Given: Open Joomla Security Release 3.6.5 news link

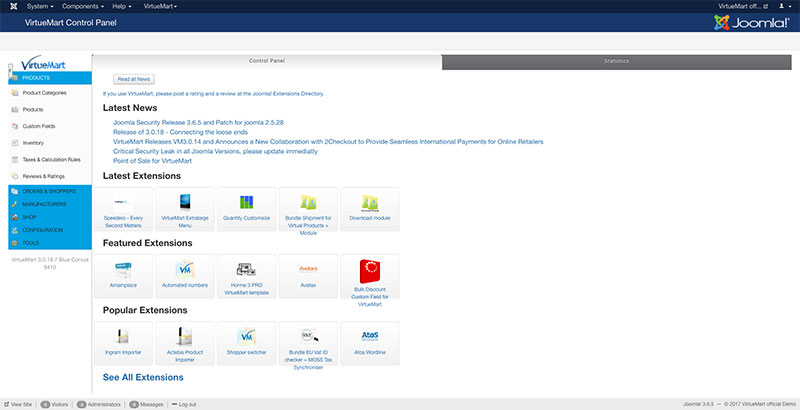Looking at the screenshot, I should click(x=198, y=122).
